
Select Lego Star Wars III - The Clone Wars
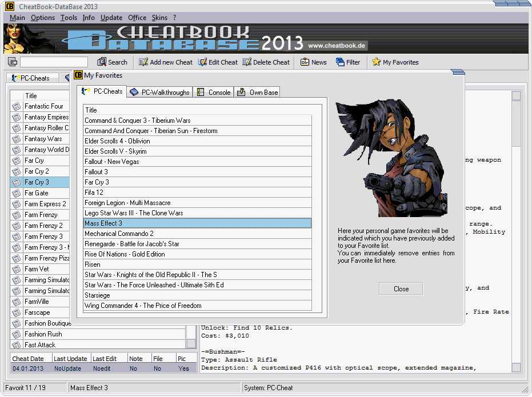click(198, 213)
